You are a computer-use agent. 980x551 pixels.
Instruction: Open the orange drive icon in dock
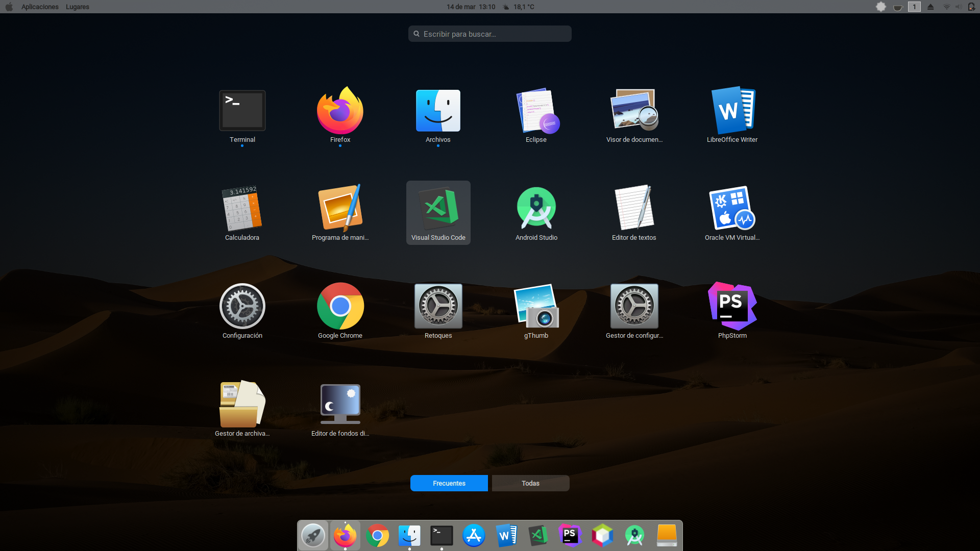667,536
